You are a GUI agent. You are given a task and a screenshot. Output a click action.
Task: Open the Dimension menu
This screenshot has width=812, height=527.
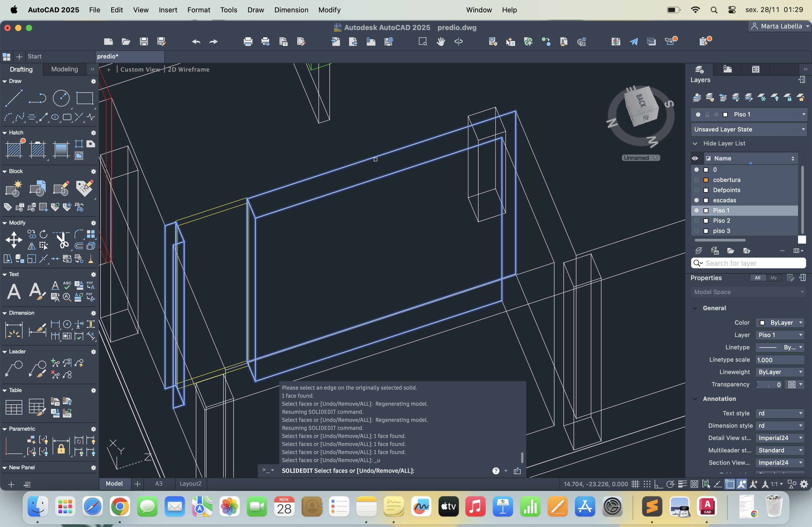[x=291, y=10]
